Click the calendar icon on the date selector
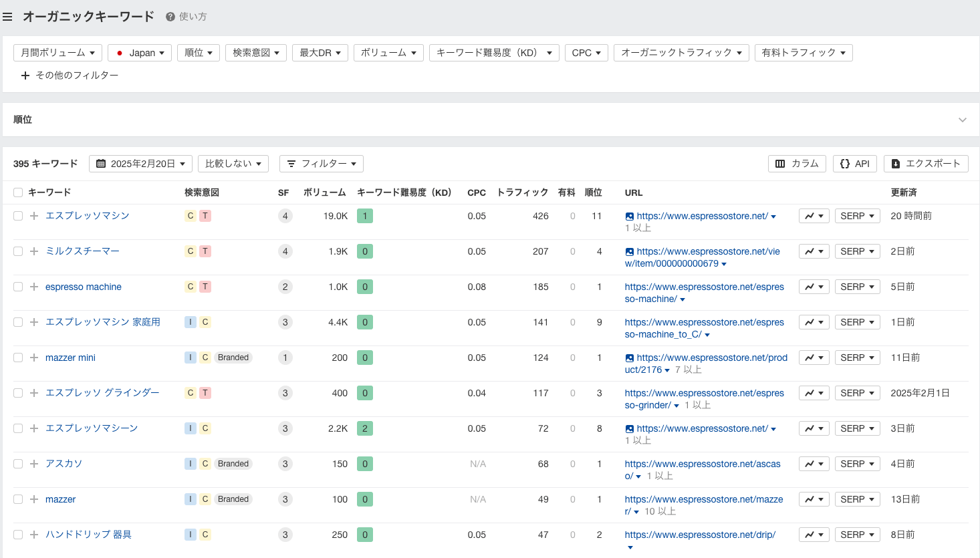 [x=101, y=163]
